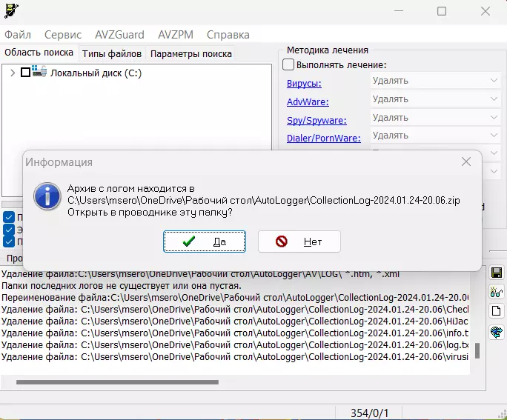Click the globe with arrows icon
The width and height of the screenshot is (507, 420).
(497, 331)
